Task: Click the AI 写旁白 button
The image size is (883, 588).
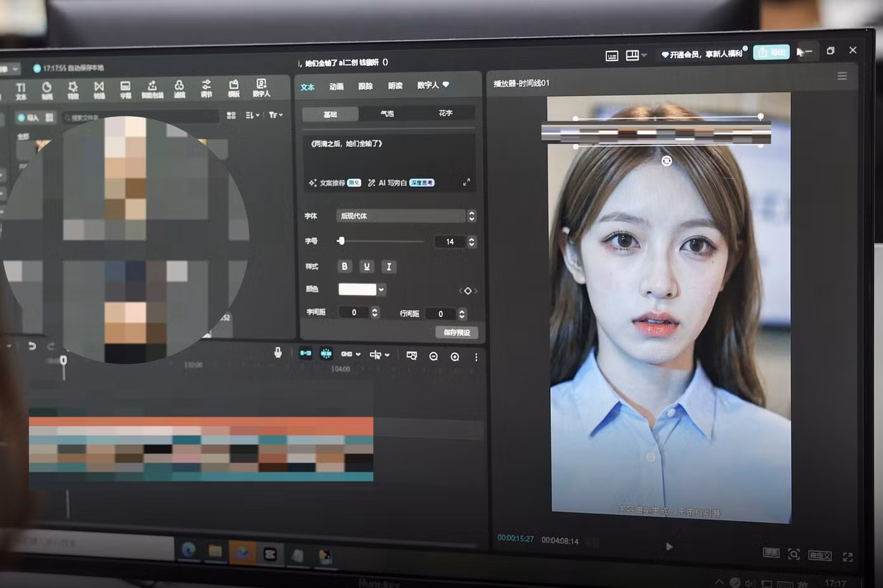Action: pyautogui.click(x=401, y=183)
